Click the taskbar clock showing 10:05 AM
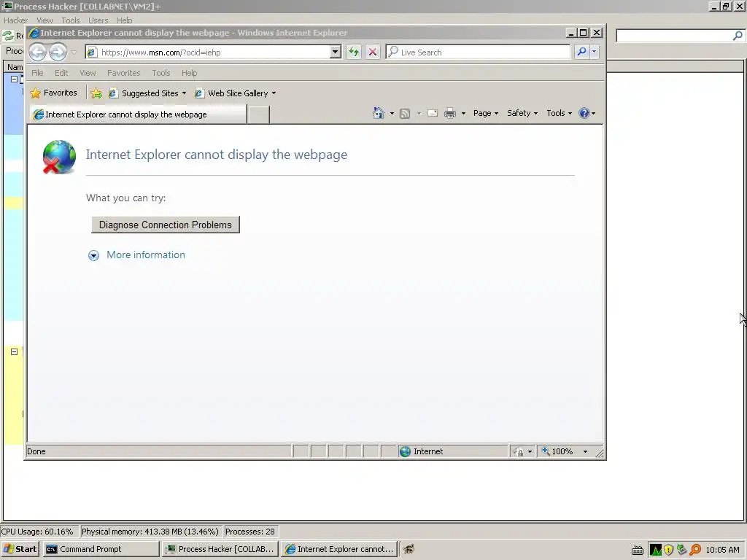The height and width of the screenshot is (560, 747). [723, 550]
